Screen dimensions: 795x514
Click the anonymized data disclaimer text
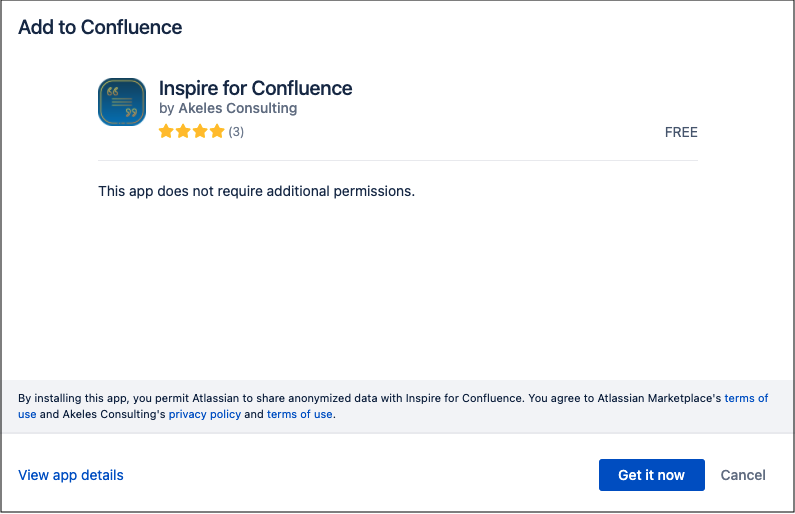pyautogui.click(x=300, y=398)
